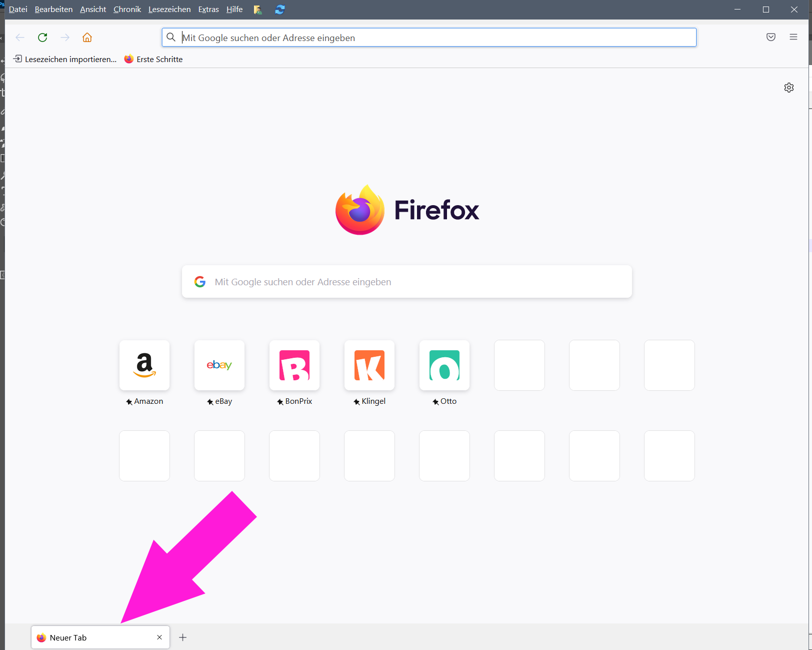Open a new tab with plus button
This screenshot has width=812, height=650.
183,637
